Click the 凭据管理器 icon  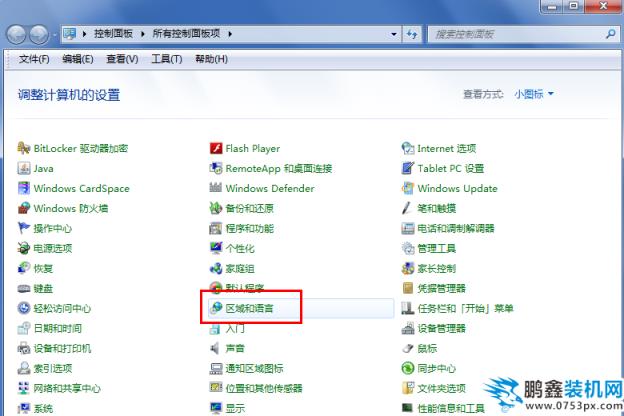(x=408, y=288)
